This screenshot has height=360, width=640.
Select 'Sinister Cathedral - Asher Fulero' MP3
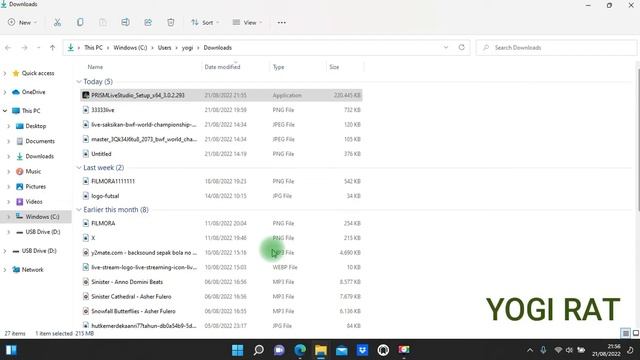221,297
